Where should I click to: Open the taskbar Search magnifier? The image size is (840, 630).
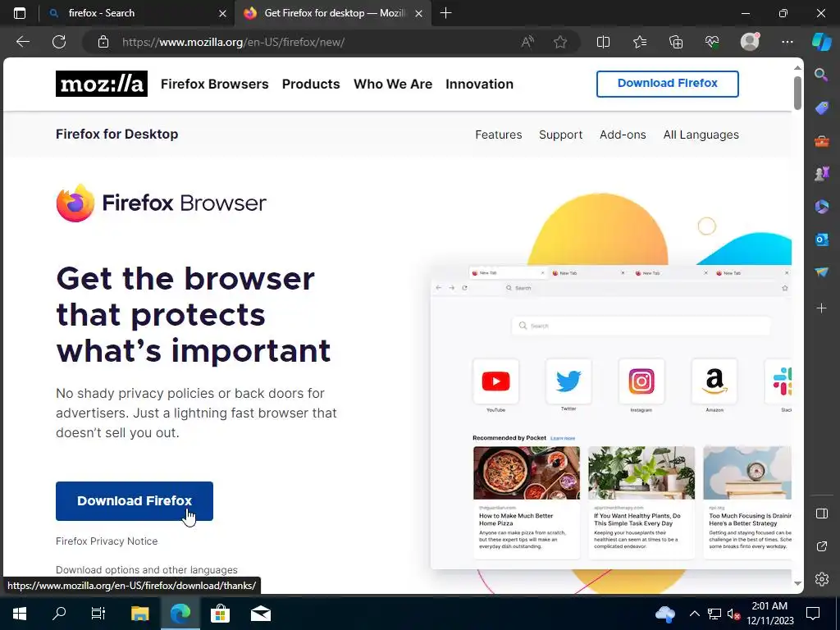point(59,614)
